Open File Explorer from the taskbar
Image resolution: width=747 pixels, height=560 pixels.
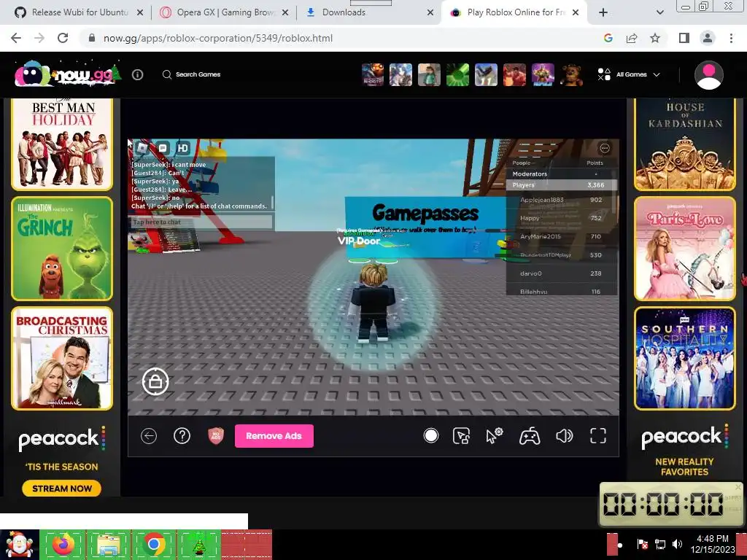pyautogui.click(x=108, y=545)
